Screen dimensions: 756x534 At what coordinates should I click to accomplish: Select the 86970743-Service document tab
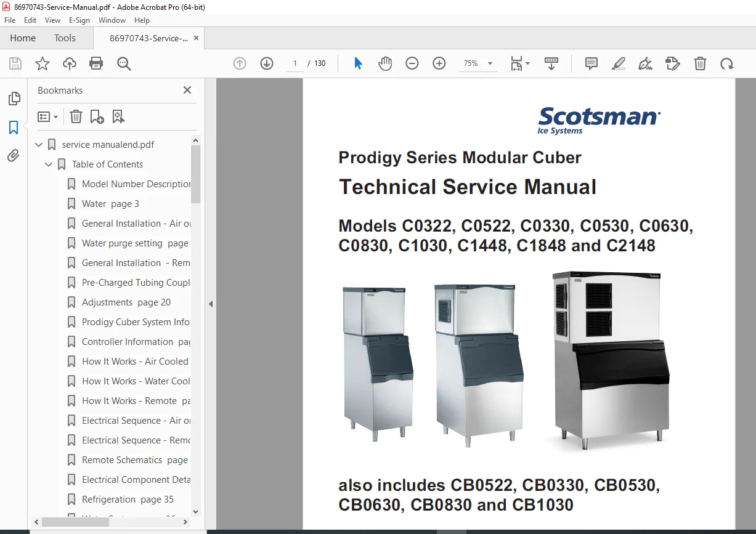coord(148,38)
